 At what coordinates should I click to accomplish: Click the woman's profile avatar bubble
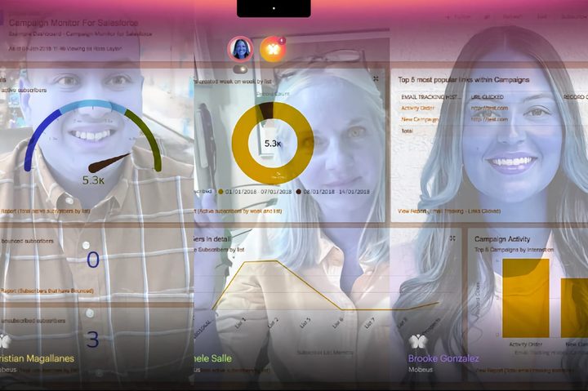point(240,49)
